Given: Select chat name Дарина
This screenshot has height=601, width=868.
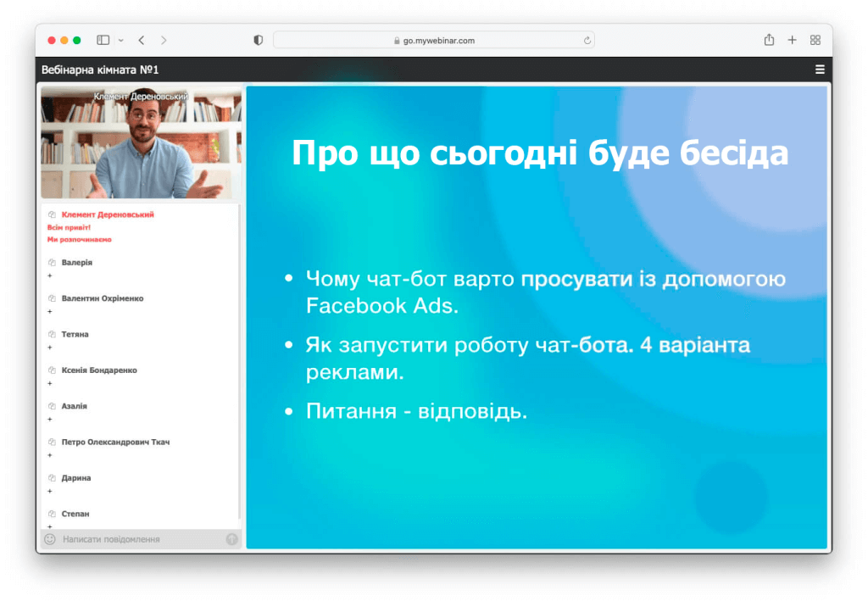Looking at the screenshot, I should click(x=76, y=478).
